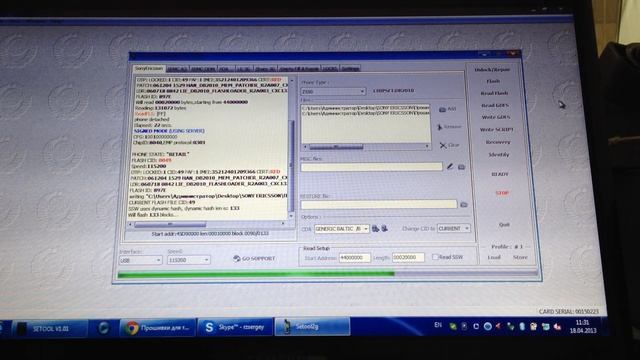Click the Write GDFS button
Screen dimensions: 640x360
tap(496, 117)
